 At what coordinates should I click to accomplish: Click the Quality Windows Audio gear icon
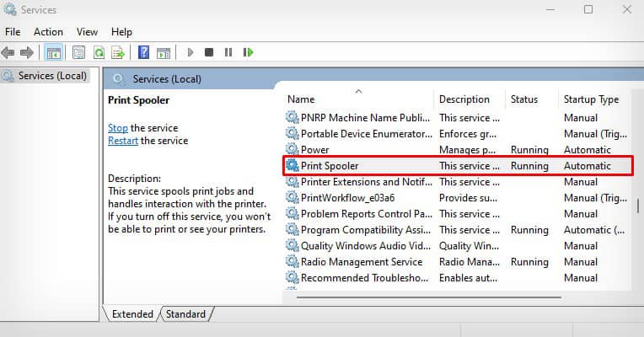point(292,245)
